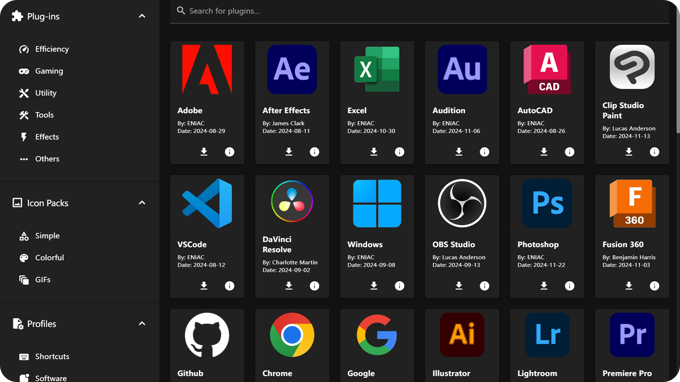
Task: Open the Audition plugin thumbnail
Action: click(462, 69)
